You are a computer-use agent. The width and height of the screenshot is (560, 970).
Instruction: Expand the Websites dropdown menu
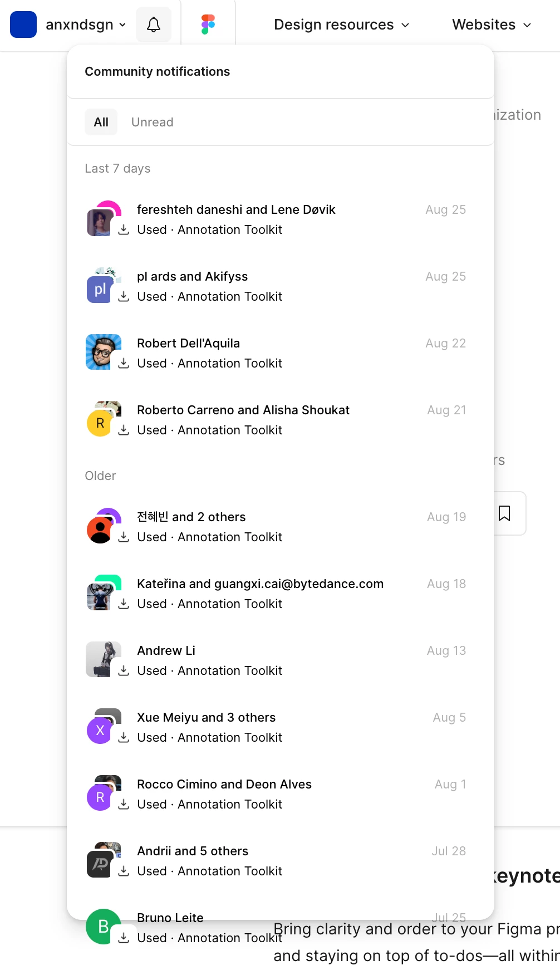tap(492, 25)
